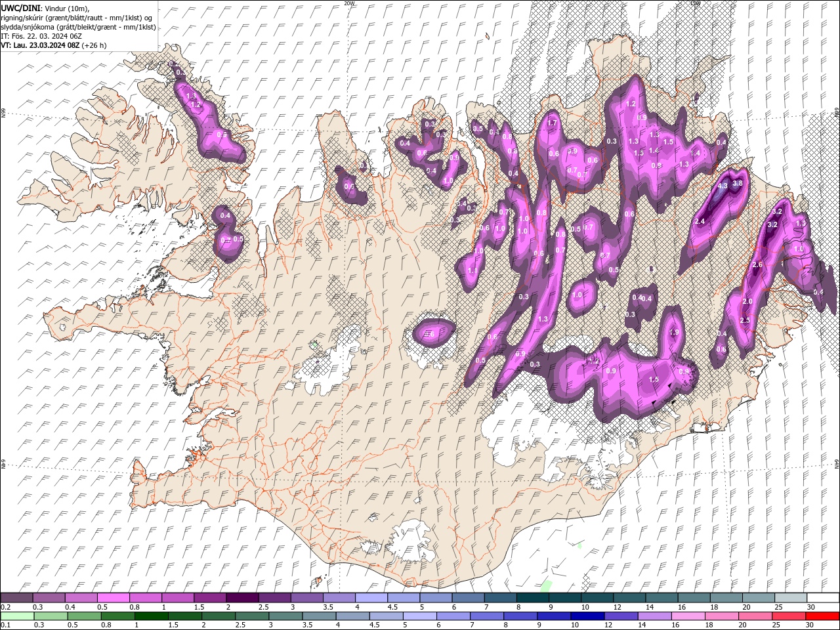840x630 pixels.
Task: Click the 1.9 precipitation value on the map
Action: tap(674, 333)
